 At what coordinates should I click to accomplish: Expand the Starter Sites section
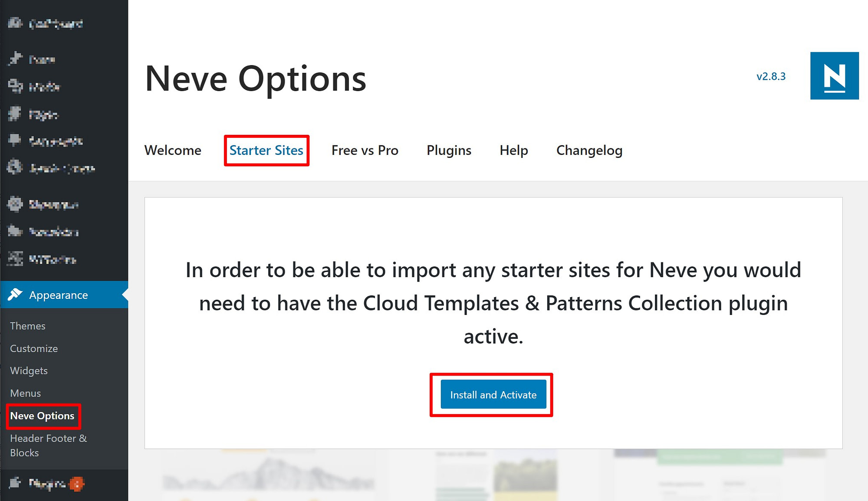(266, 150)
